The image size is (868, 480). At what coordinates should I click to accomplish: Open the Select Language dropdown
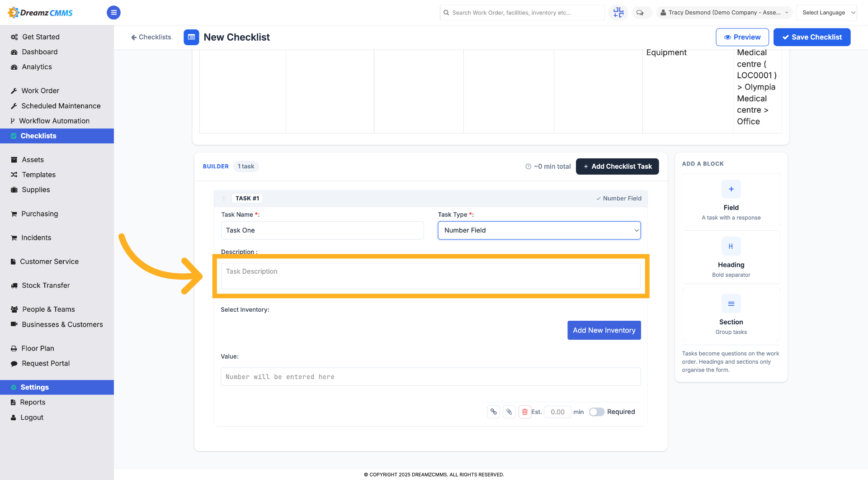(826, 13)
